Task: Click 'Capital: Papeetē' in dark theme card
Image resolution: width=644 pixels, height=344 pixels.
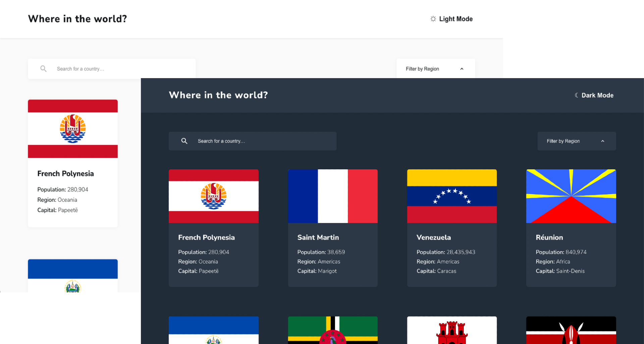Action: (x=198, y=271)
